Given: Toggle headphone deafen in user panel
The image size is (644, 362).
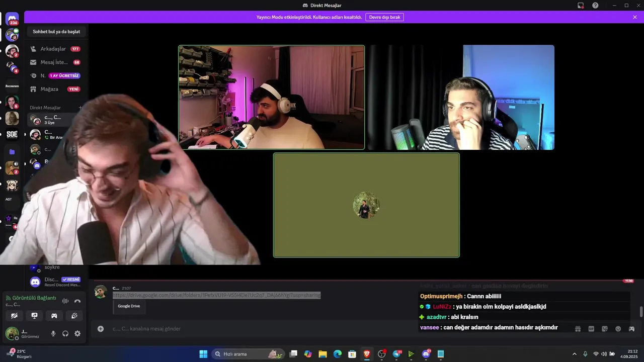Looking at the screenshot, I should (65, 333).
